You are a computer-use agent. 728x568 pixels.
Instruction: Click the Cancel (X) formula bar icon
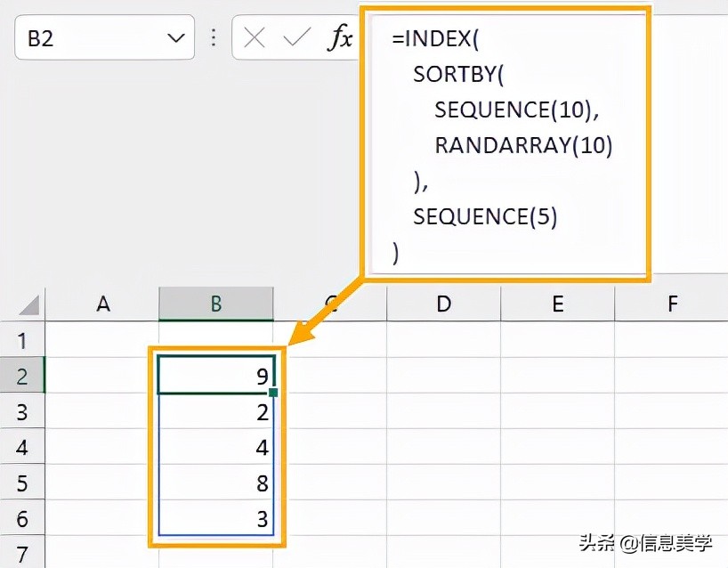(255, 37)
